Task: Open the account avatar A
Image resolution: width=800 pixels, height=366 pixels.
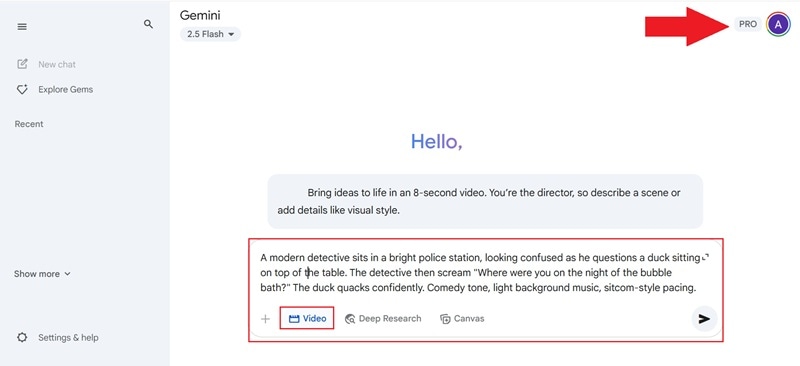Action: point(778,24)
